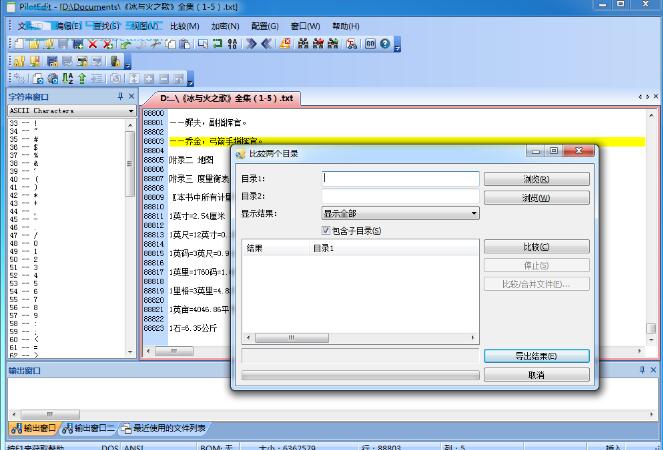The image size is (663, 450).
Task: Open the 加密(N) menu
Action: pos(225,26)
